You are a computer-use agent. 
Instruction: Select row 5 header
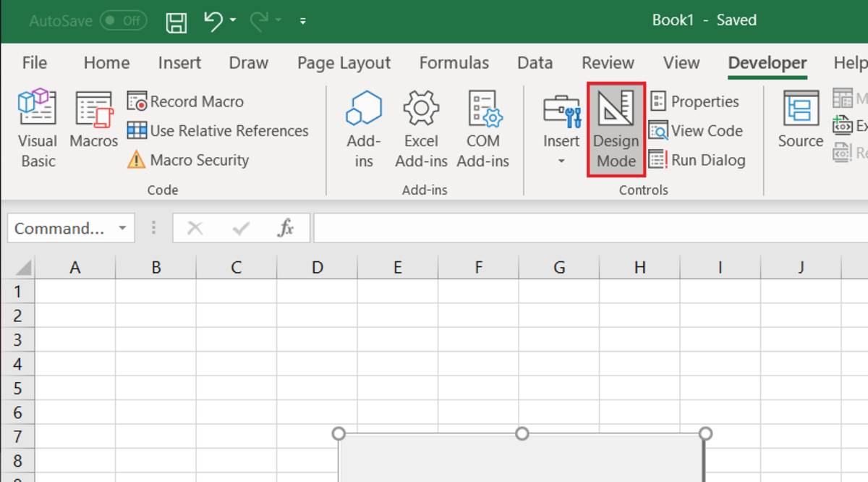click(x=18, y=388)
